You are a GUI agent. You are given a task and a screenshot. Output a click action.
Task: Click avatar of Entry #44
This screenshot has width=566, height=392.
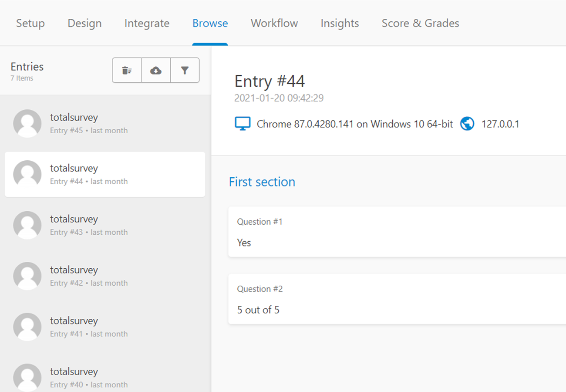tap(27, 174)
